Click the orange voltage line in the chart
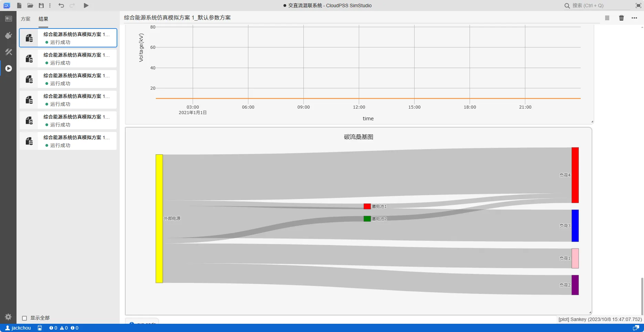Viewport: 644px width, 332px height. (x=368, y=99)
